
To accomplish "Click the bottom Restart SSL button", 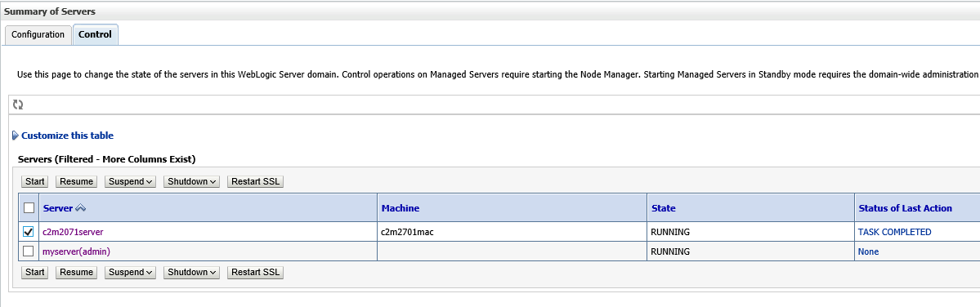I will (x=255, y=272).
